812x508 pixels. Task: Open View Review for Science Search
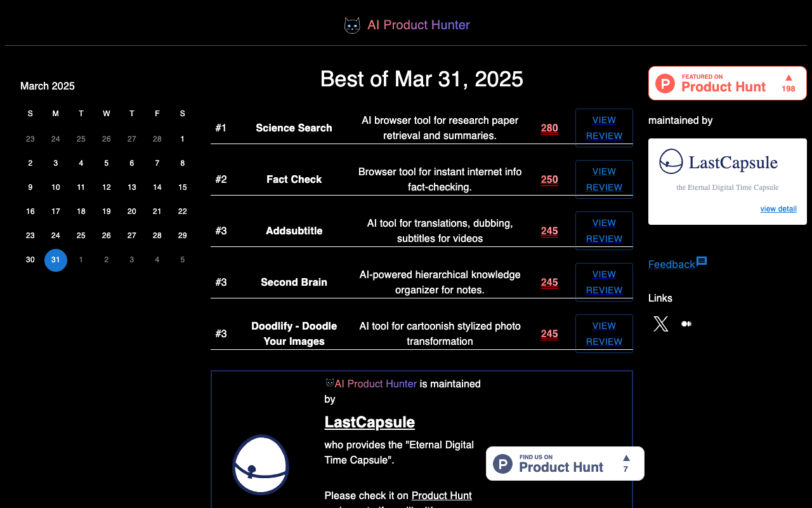(604, 128)
